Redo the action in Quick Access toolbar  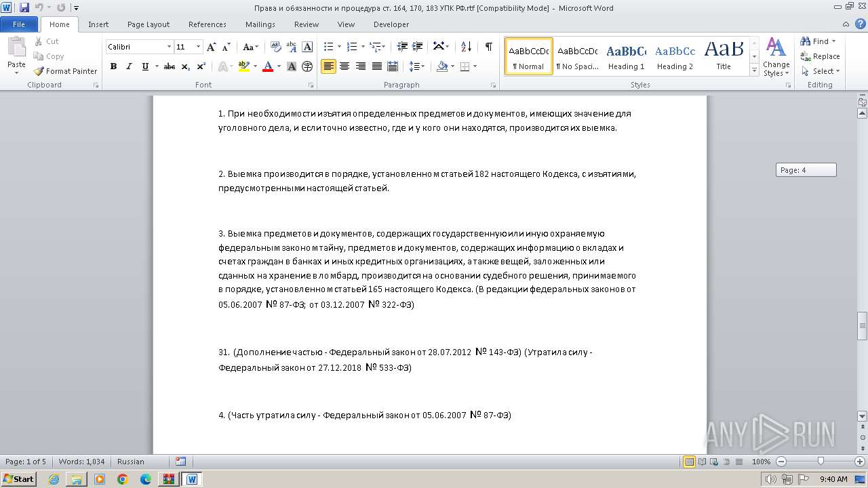tap(61, 8)
